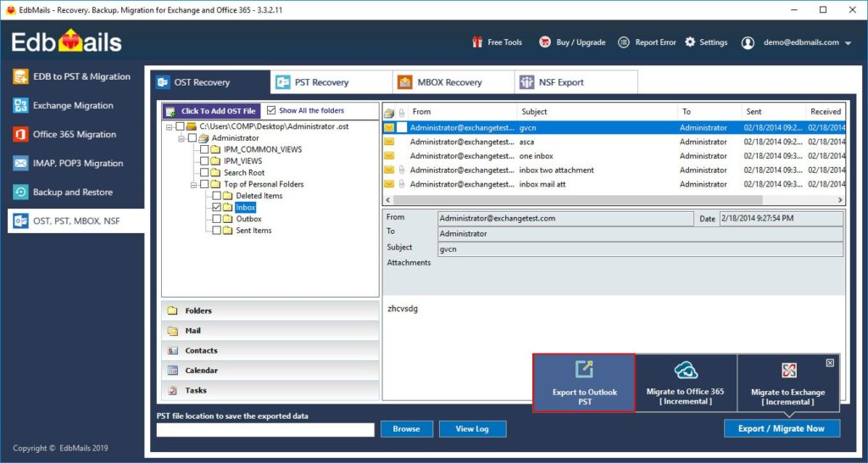The height and width of the screenshot is (463, 868).
Task: Click the Subject column header
Action: (x=598, y=111)
